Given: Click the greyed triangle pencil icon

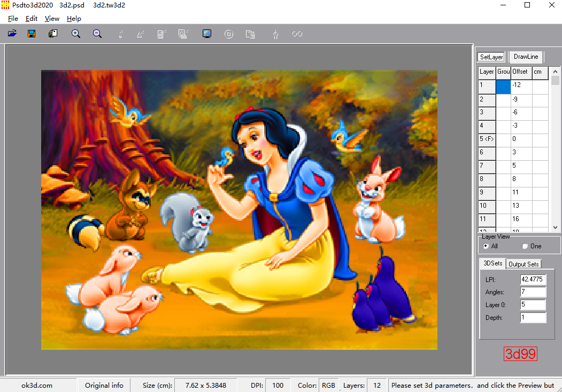Looking at the screenshot, I should click(x=141, y=34).
